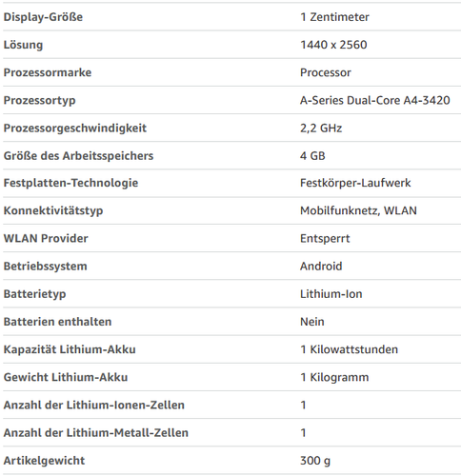The width and height of the screenshot is (461, 476).
Task: Select the 1 Kilowattstunden value
Action: click(349, 349)
